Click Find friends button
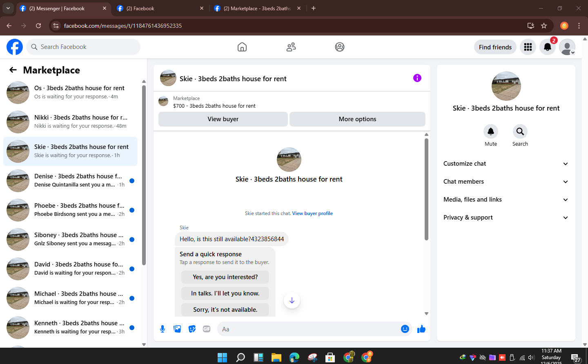The width and height of the screenshot is (588, 364). 495,47
